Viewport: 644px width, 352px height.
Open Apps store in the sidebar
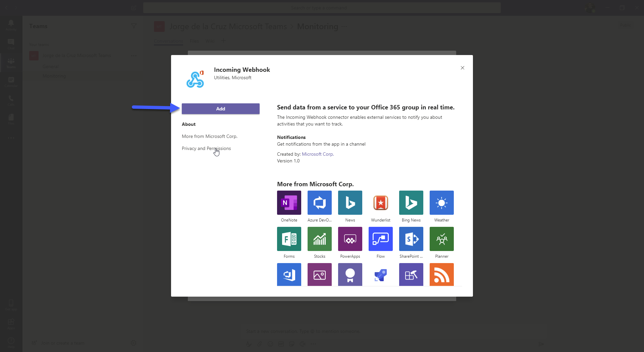11,324
